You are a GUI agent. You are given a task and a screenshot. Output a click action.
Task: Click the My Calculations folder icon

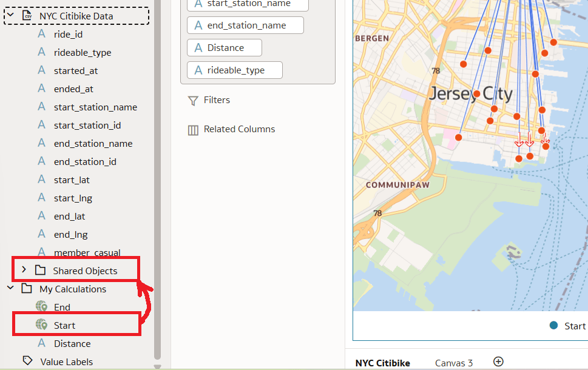(27, 288)
